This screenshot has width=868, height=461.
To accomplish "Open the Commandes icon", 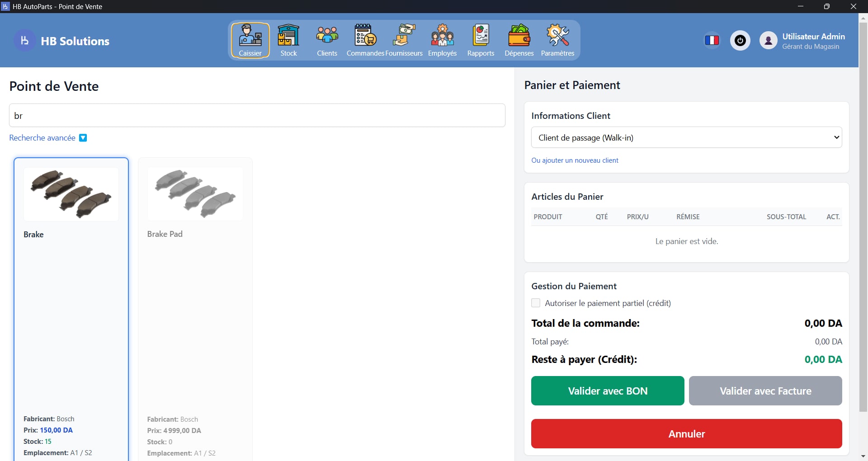I will point(365,40).
